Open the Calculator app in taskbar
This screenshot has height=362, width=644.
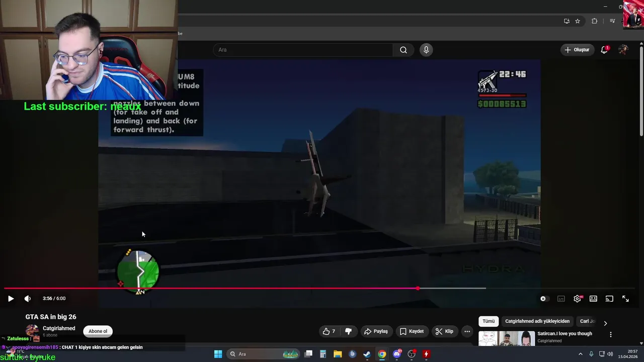click(x=323, y=354)
